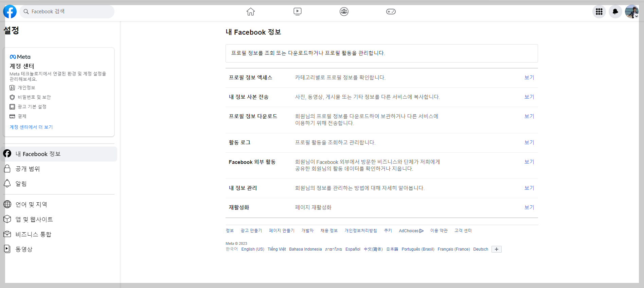The height and width of the screenshot is (288, 644).
Task: Click 보기 for 재활성화
Action: click(x=529, y=207)
